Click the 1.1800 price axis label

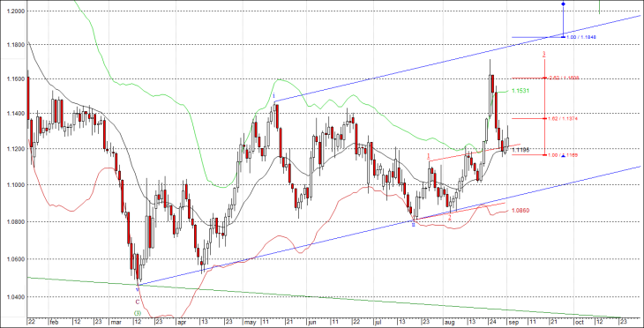pyautogui.click(x=15, y=44)
